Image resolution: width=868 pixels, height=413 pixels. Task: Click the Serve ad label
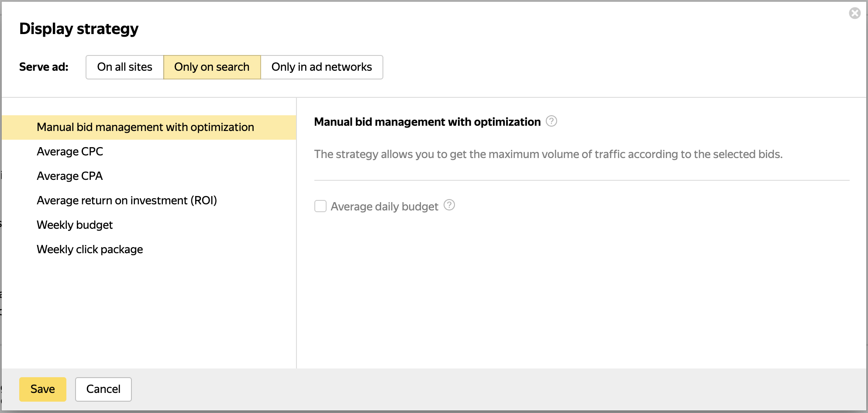[x=44, y=67]
